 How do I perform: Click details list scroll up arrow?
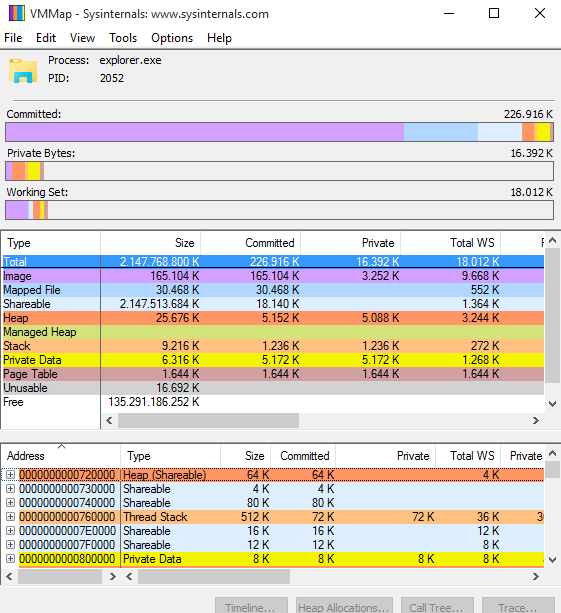pos(552,453)
